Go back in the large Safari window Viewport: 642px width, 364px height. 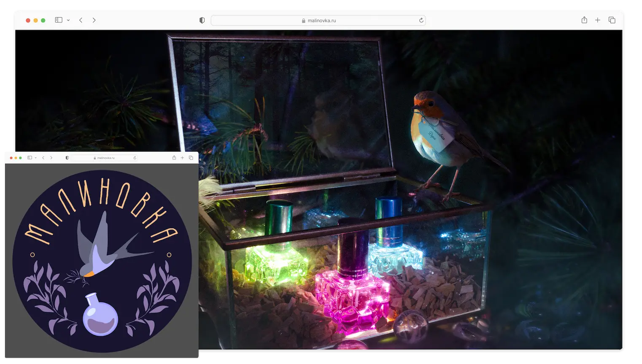coord(81,20)
